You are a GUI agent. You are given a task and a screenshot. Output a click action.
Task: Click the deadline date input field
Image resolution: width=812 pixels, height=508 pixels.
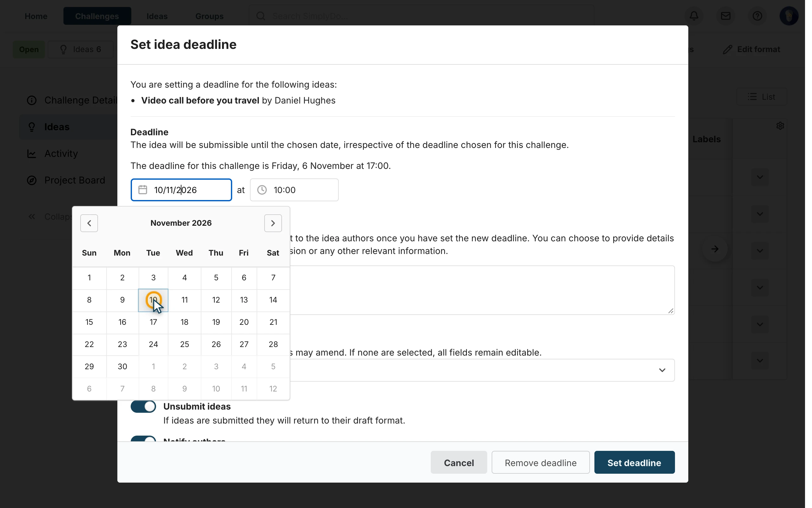[x=181, y=190]
